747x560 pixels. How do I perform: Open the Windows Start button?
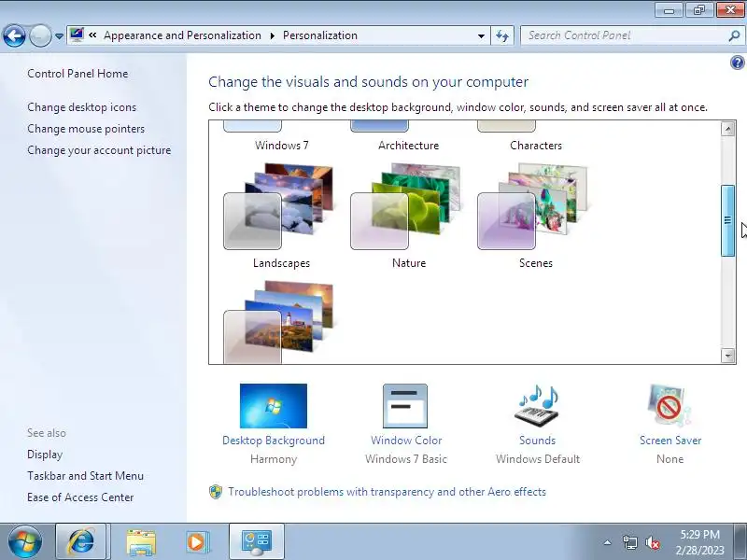pyautogui.click(x=25, y=541)
